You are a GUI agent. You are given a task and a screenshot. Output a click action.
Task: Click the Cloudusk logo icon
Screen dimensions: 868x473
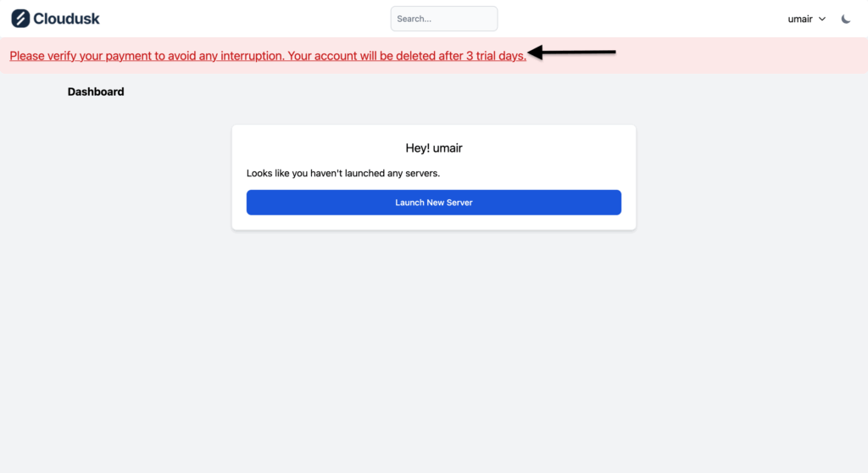coord(20,19)
